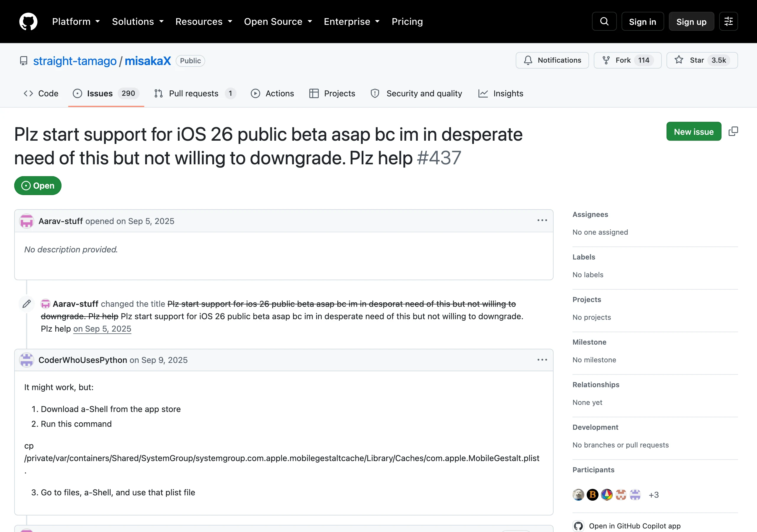The image size is (757, 532).
Task: Click the title change date Sep 5, 2025
Action: point(102,329)
